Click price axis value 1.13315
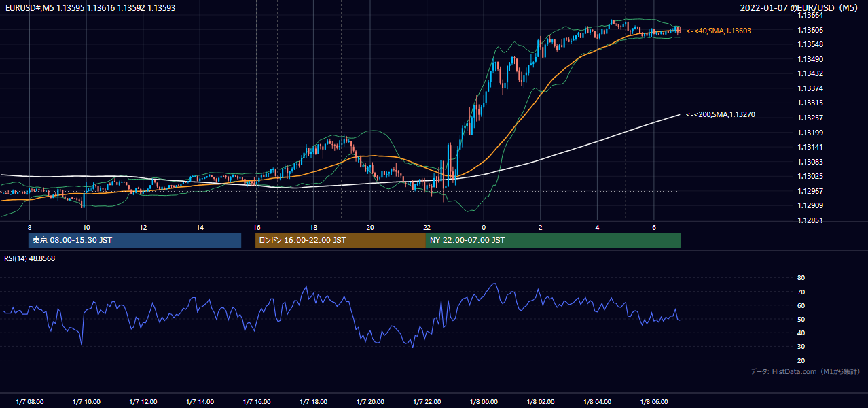 pyautogui.click(x=810, y=103)
